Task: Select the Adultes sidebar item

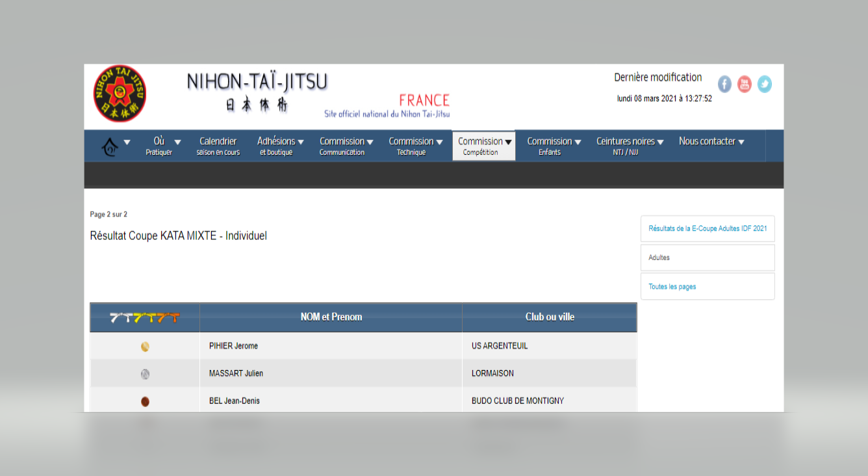Action: tap(659, 258)
